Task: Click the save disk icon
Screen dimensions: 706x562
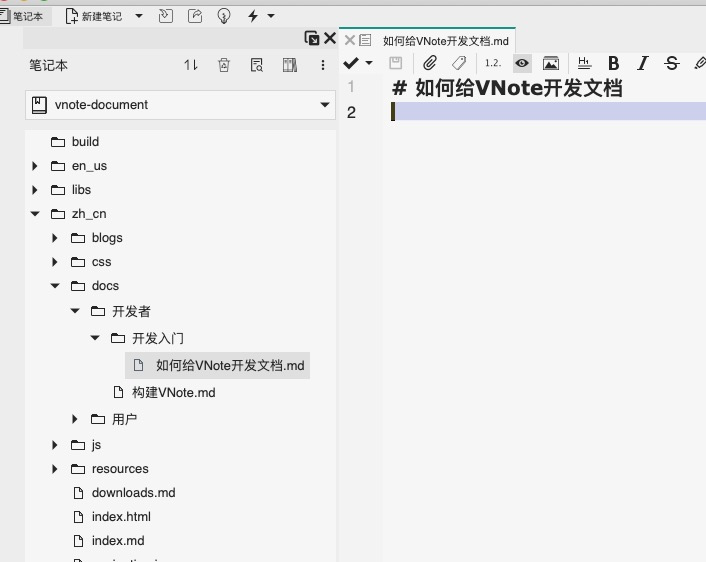Action: point(395,63)
